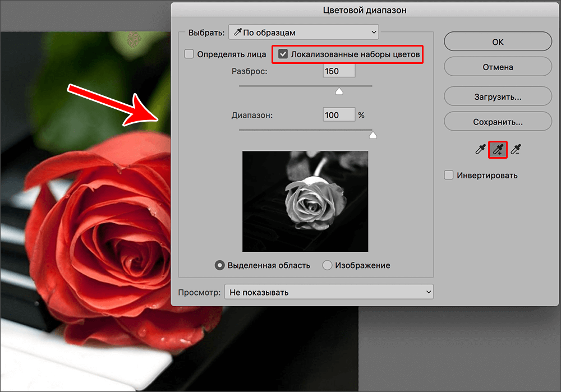Click the Отмена button
This screenshot has height=392, width=561.
pyautogui.click(x=498, y=67)
